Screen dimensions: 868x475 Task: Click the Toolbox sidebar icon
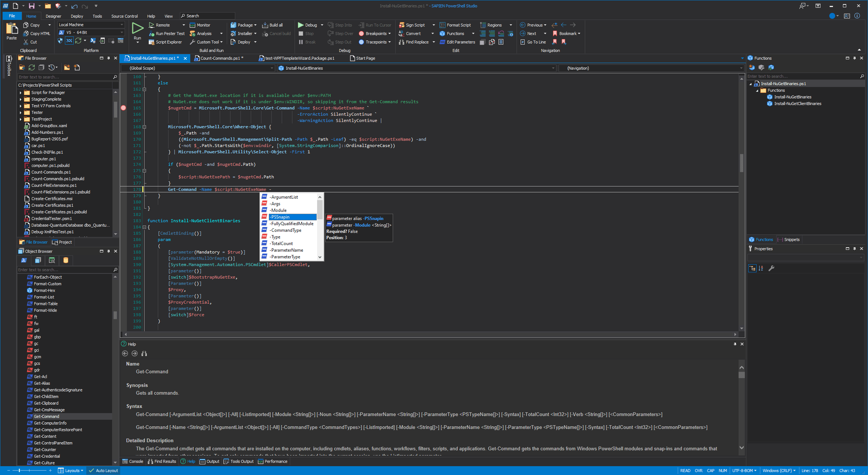(x=9, y=59)
